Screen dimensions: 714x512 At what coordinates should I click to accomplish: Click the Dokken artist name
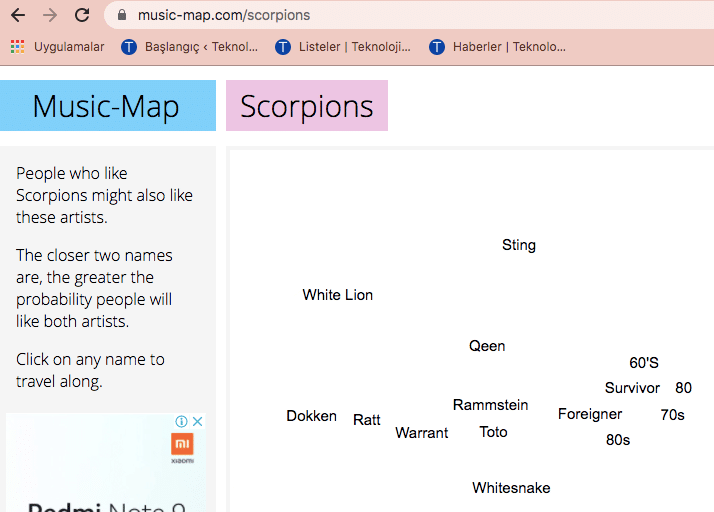click(x=311, y=416)
